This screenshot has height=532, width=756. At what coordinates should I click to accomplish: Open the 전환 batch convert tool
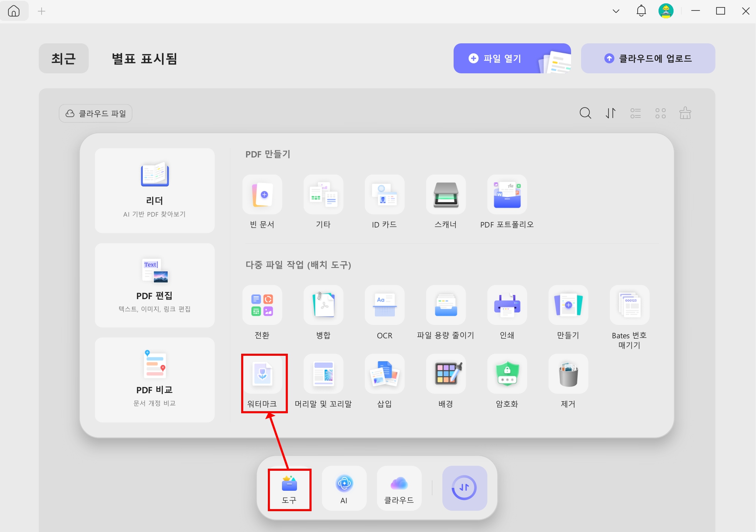click(x=262, y=305)
